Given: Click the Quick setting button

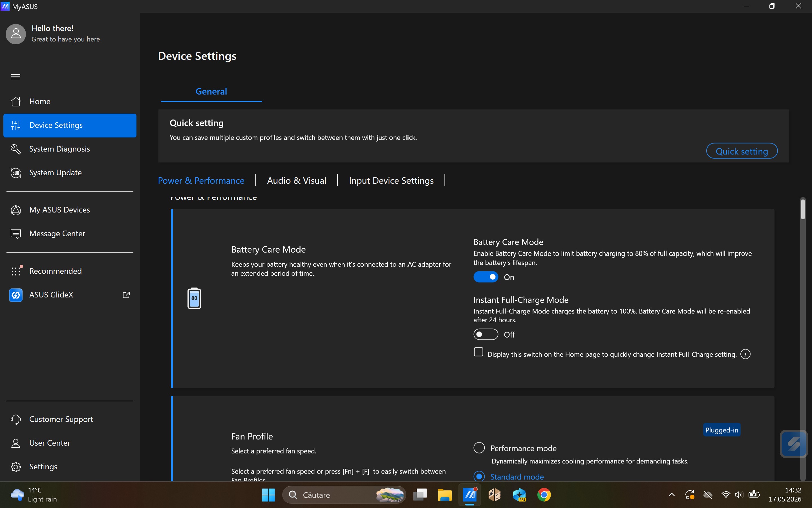Looking at the screenshot, I should [x=742, y=151].
